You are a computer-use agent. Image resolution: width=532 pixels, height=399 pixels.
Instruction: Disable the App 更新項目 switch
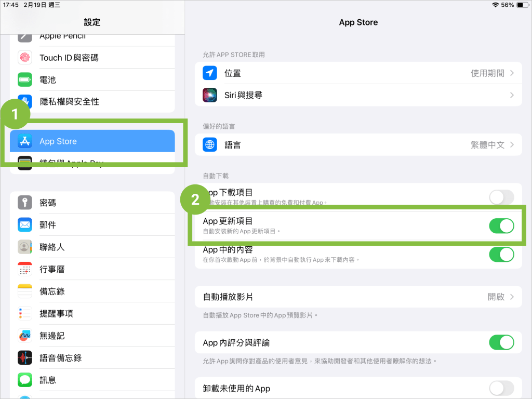click(501, 225)
